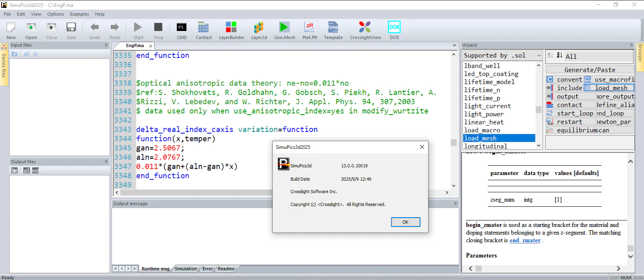Click the start_loop wizard button

pyautogui.click(x=571, y=113)
